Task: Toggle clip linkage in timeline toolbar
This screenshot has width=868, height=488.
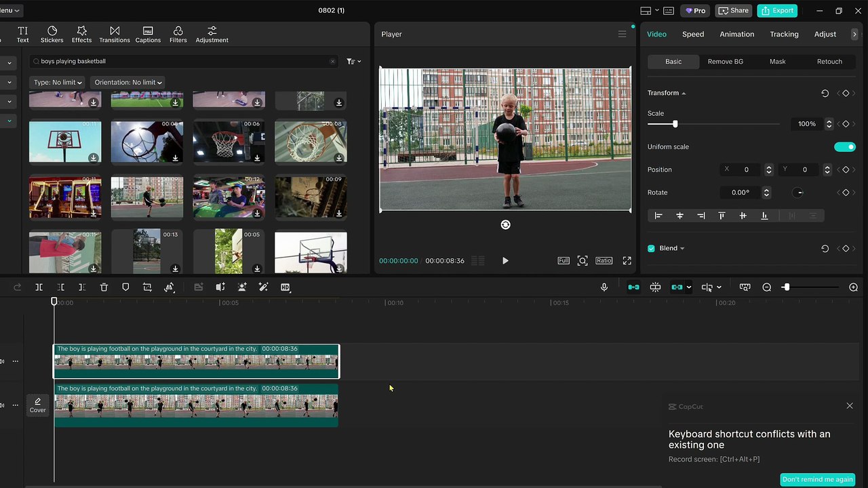Action: pos(677,287)
